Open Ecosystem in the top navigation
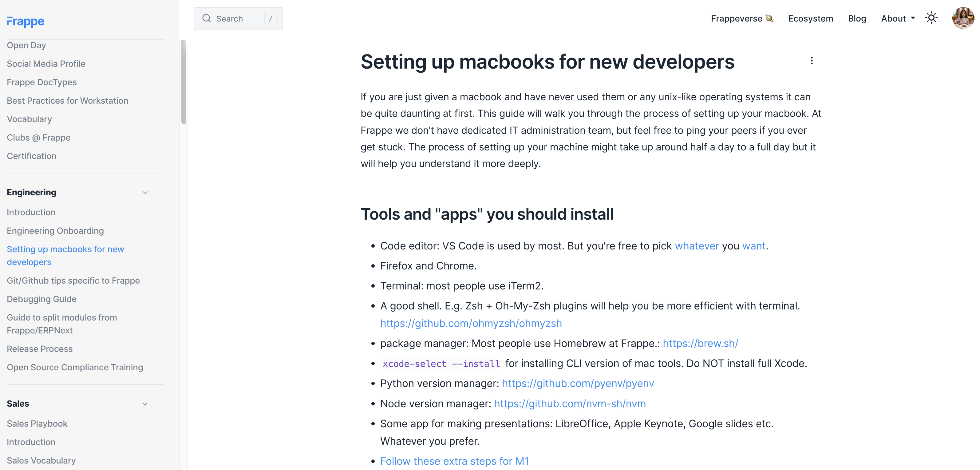Screen dimensions: 980x470 click(x=810, y=18)
